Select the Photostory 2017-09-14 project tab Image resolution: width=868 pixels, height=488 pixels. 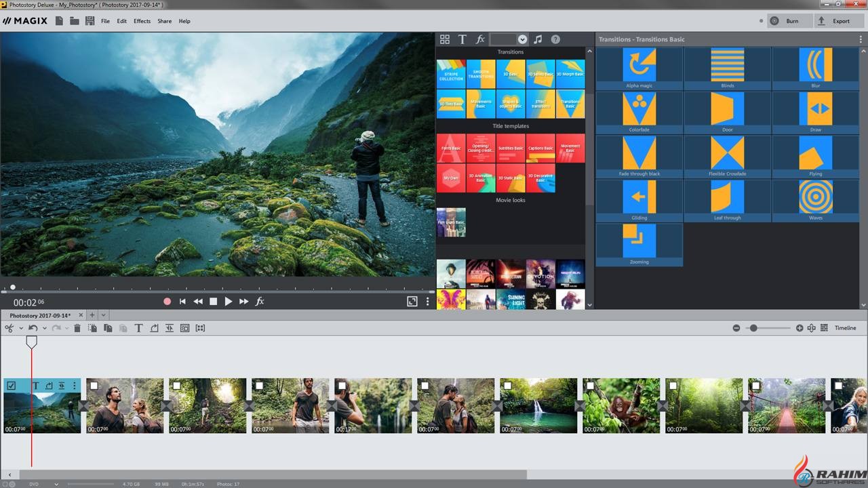click(x=40, y=315)
